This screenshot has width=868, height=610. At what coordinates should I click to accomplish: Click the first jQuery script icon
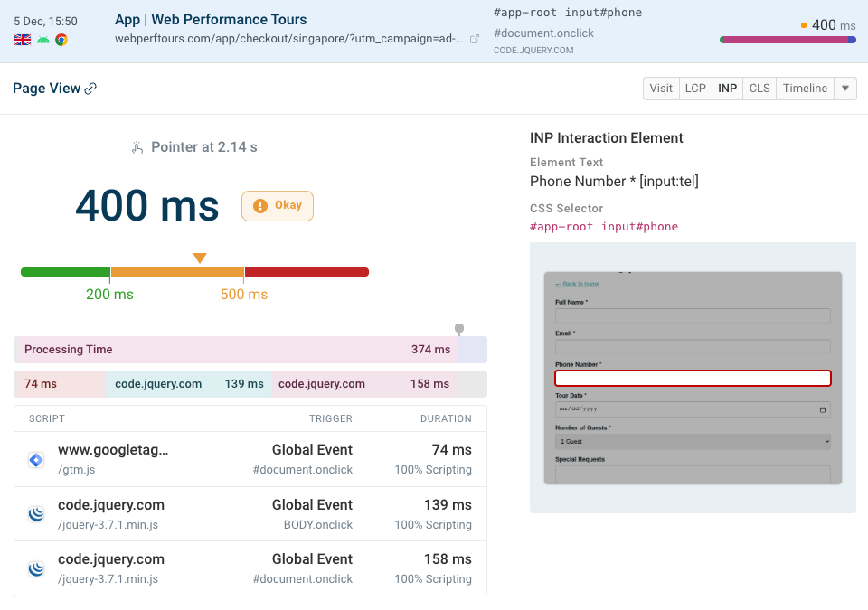pos(36,514)
